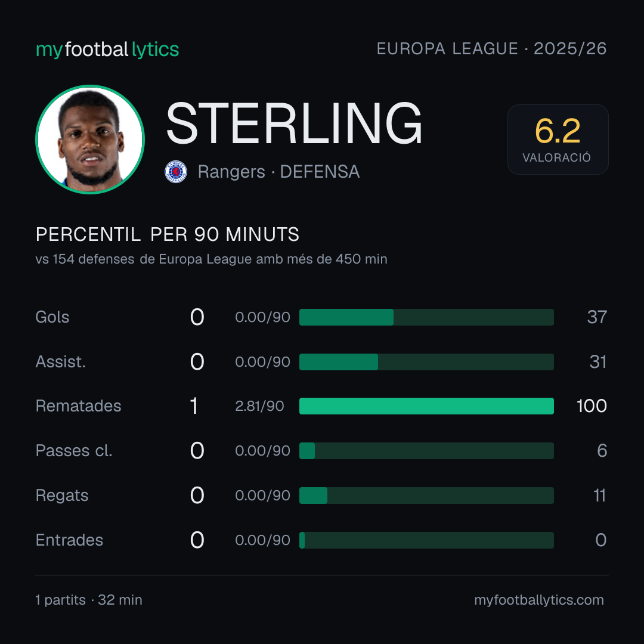Click the 2.81/90 Rematades rate value
644x644 pixels.
[x=259, y=406]
